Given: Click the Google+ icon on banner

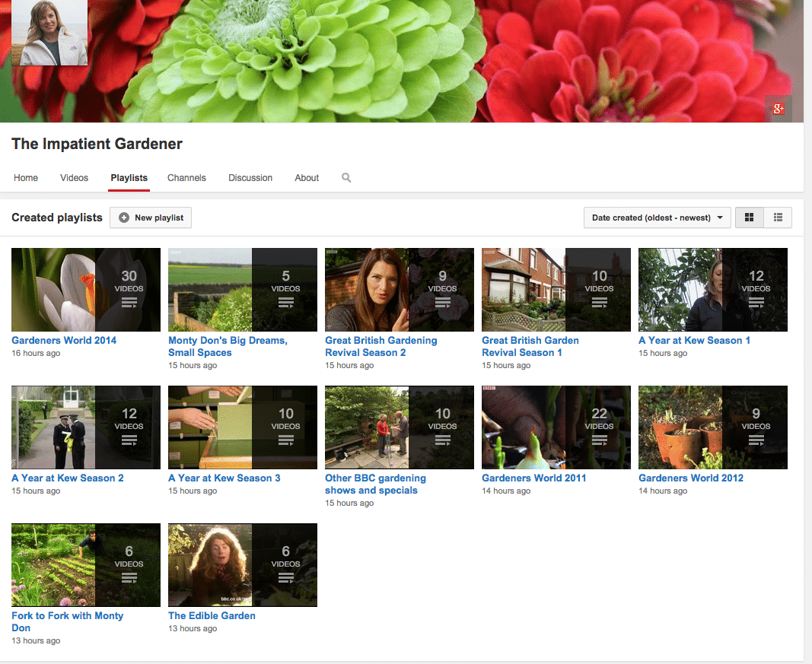Looking at the screenshot, I should (779, 109).
